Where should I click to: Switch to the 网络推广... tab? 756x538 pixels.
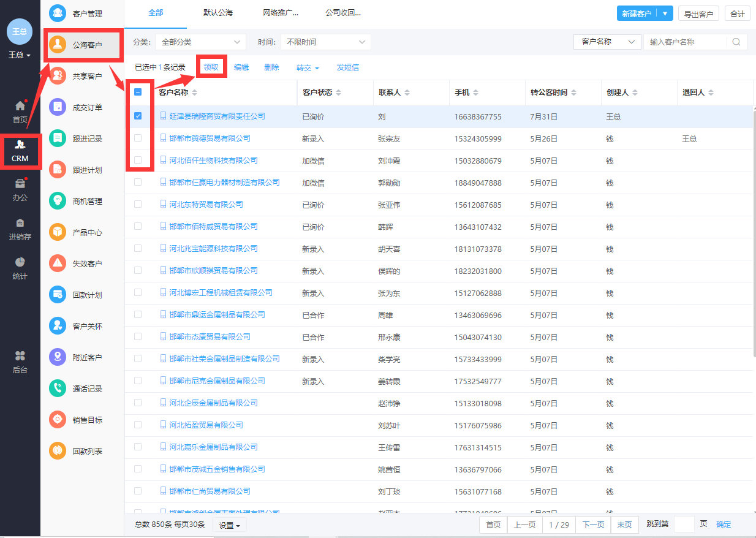tap(281, 13)
